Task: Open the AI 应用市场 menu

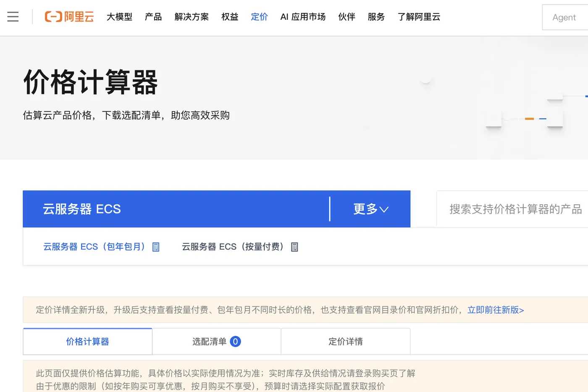Action: click(x=303, y=17)
